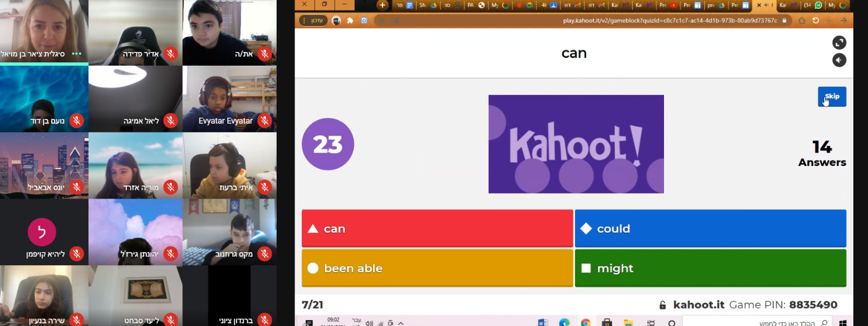
Task: Open Microsoft Store from the taskbar
Action: click(x=607, y=323)
